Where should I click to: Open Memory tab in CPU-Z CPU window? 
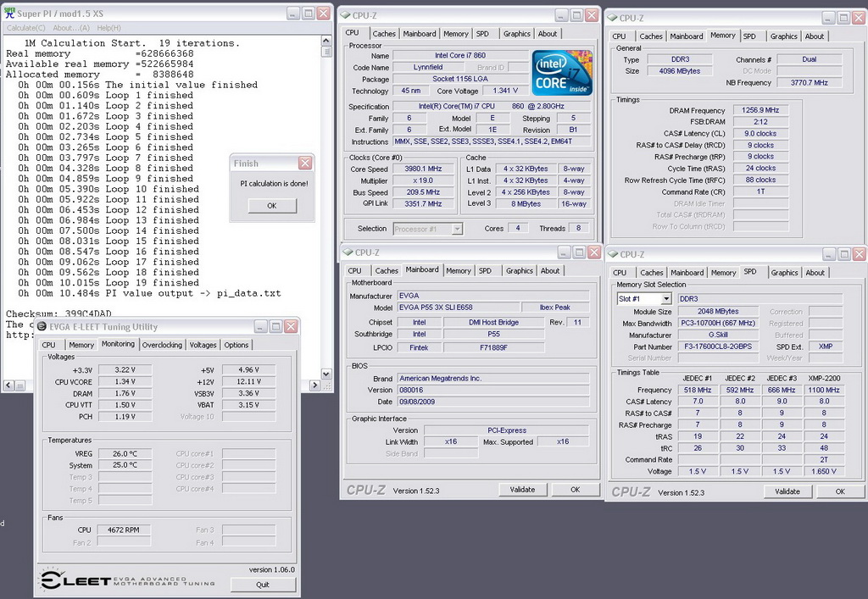pyautogui.click(x=455, y=34)
